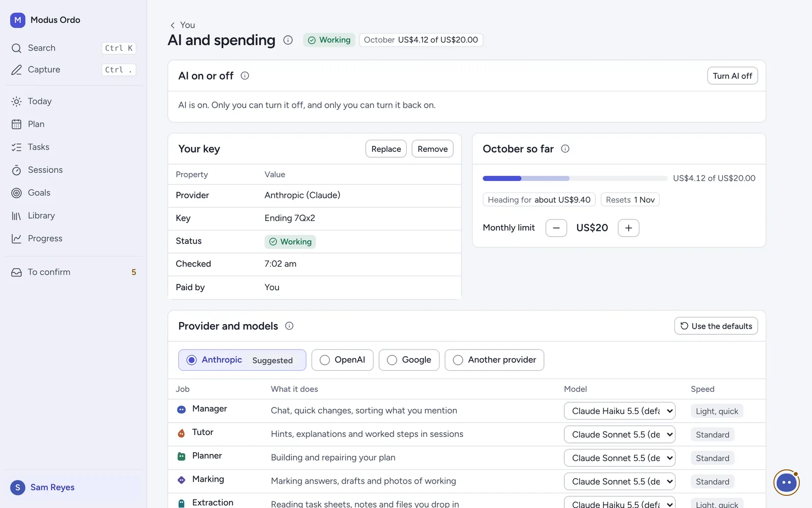Click the info icon beside AI and spending
Screen dimensions: 812x508
tap(288, 40)
